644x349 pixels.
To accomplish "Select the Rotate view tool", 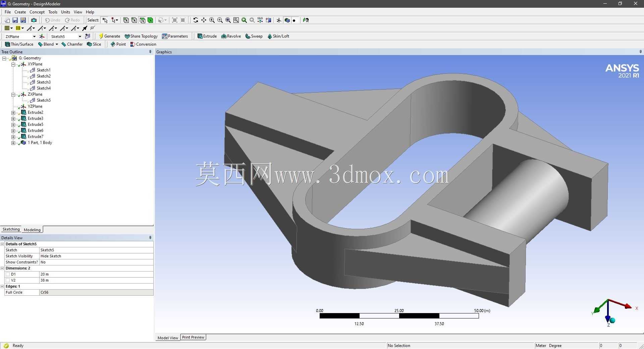I will [196, 20].
